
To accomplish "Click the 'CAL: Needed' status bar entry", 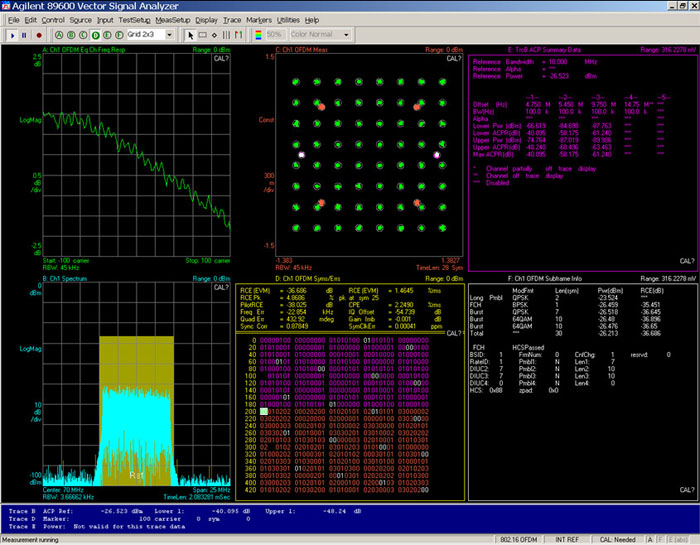I will pos(617,540).
